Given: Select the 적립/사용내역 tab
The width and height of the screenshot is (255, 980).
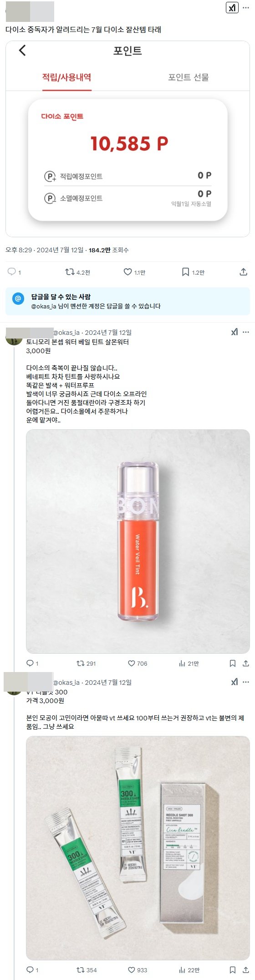Looking at the screenshot, I should 66,77.
